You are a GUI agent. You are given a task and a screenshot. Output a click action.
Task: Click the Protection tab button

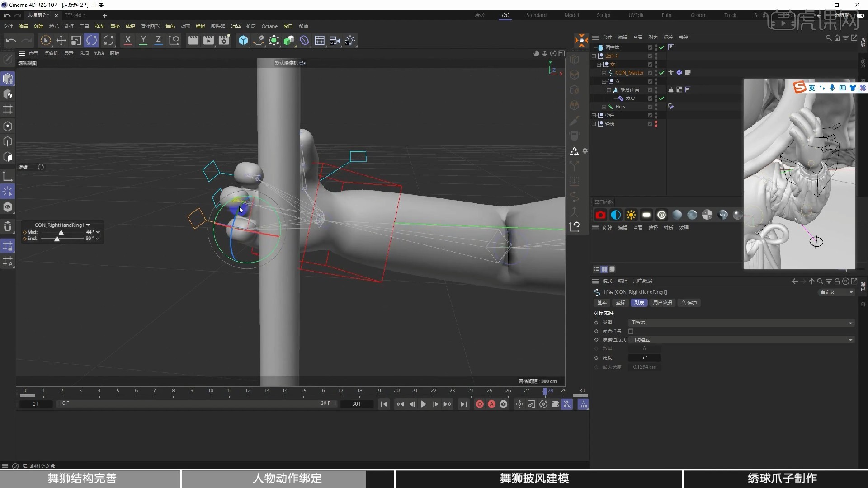[x=689, y=303]
